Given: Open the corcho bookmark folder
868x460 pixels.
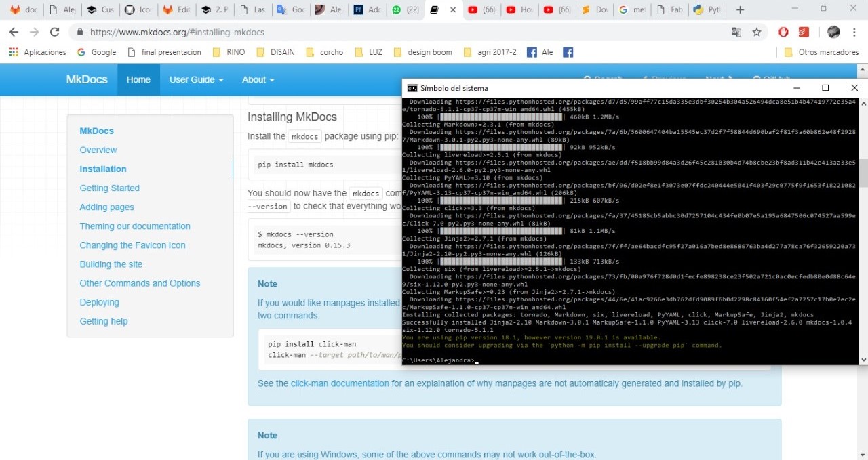Looking at the screenshot, I should coord(324,52).
